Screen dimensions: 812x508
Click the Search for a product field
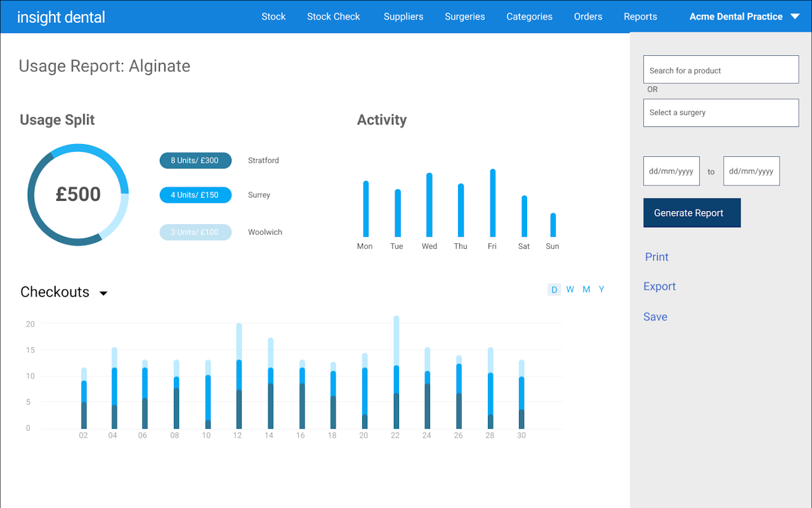(x=721, y=70)
